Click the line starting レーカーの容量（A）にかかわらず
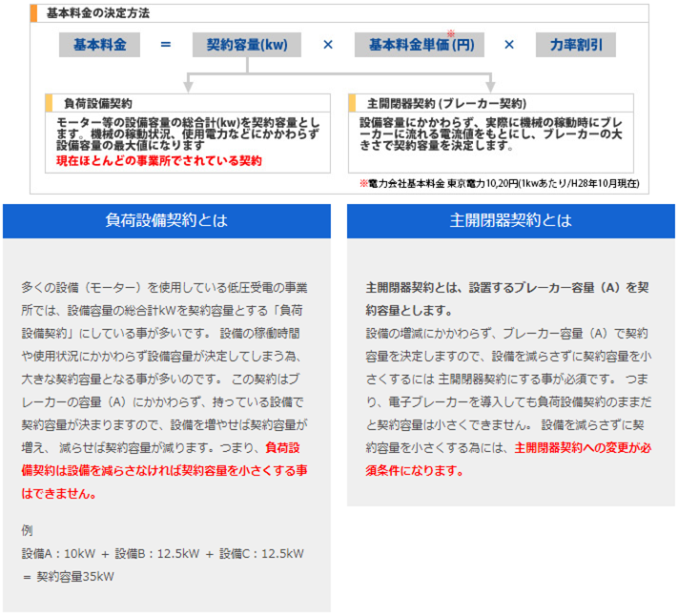Screen dimensions: 678x616 coord(162,402)
